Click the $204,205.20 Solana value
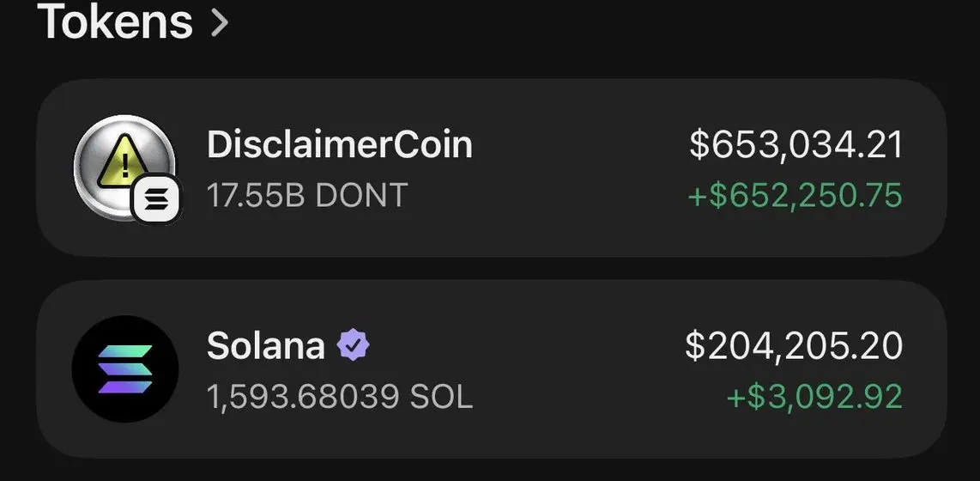The height and width of the screenshot is (481, 980). pos(794,346)
